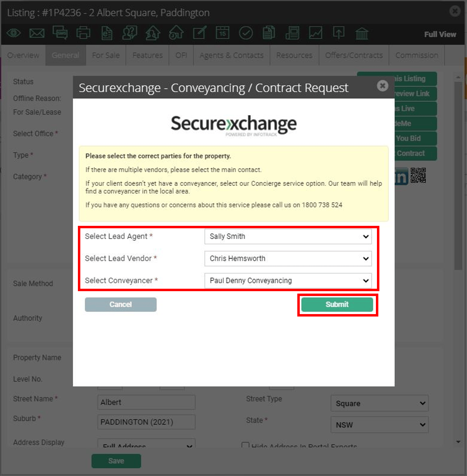The image size is (467, 476).
Task: Submit the conveyancing contract request
Action: [x=337, y=305]
